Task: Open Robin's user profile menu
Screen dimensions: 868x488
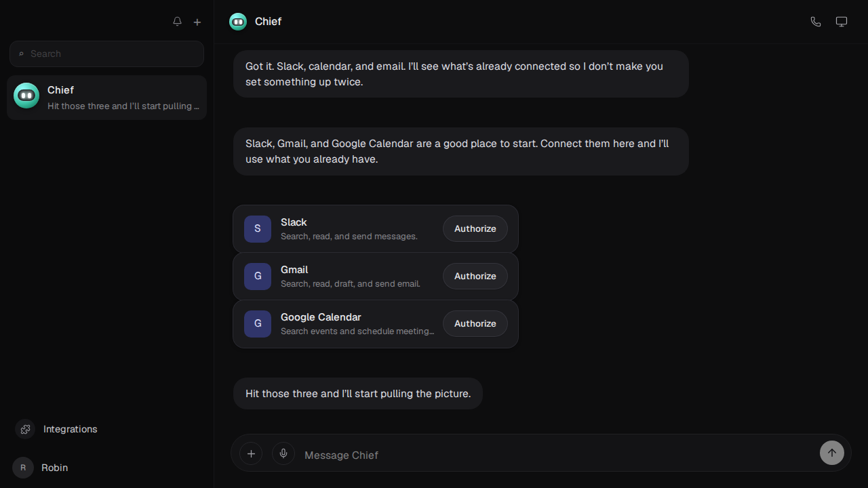Action: coord(41,468)
